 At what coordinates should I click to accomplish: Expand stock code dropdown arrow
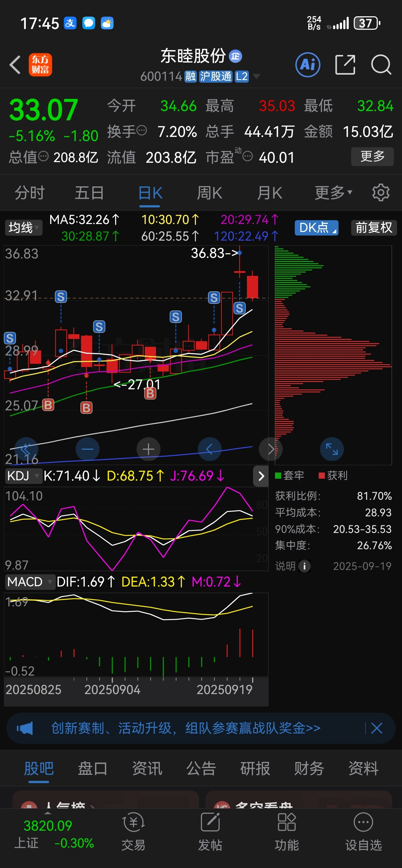(257, 77)
